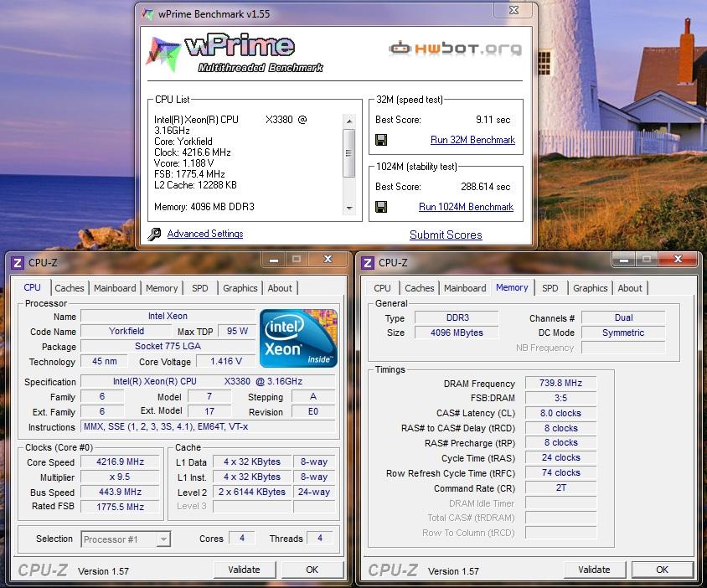Open About tab in right CPU-Z window
Screen dimensions: 707x588
630,288
